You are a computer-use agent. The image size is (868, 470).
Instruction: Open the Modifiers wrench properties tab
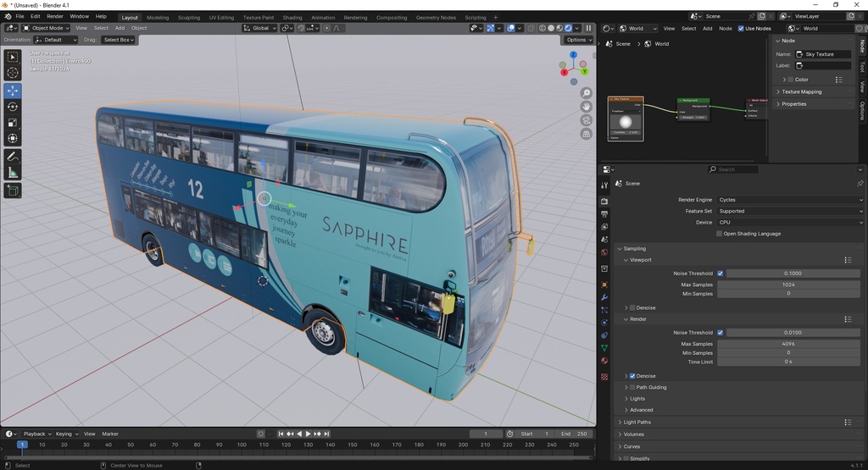(x=604, y=297)
